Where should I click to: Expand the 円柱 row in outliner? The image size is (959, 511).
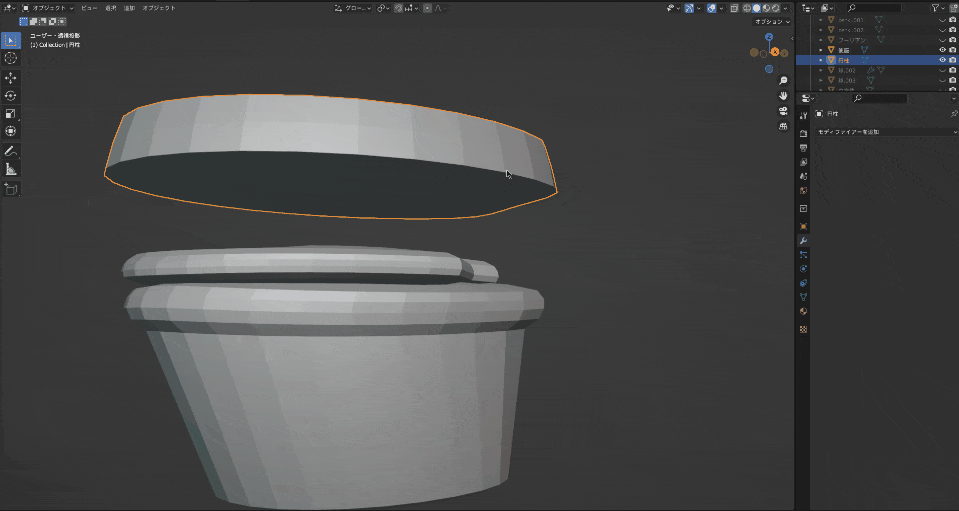(821, 60)
